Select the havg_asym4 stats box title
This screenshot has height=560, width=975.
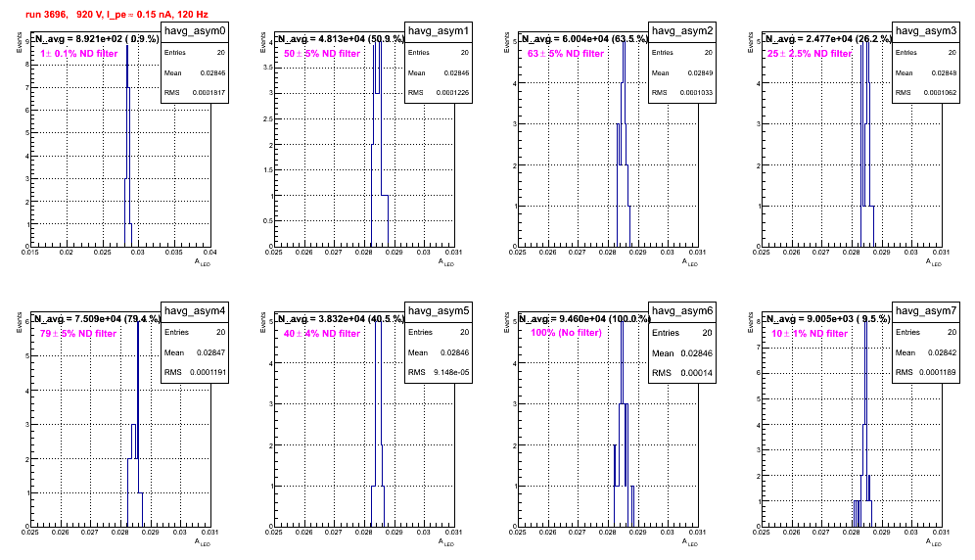pos(195,310)
